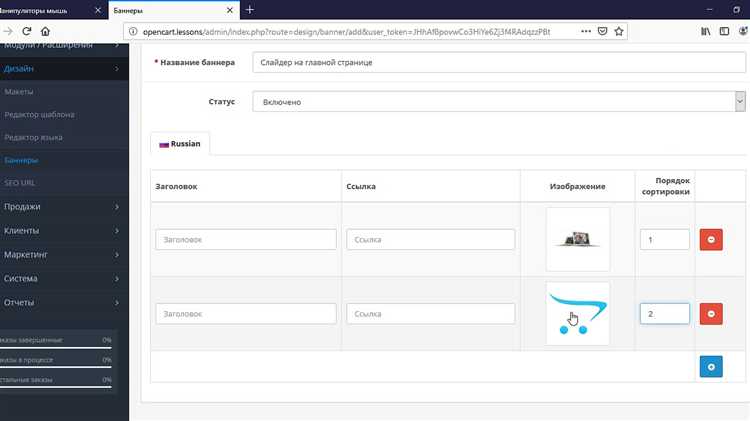Screen dimensions: 750x421
Task: Click the OpenCart cart image thumbnail
Action: (x=577, y=313)
